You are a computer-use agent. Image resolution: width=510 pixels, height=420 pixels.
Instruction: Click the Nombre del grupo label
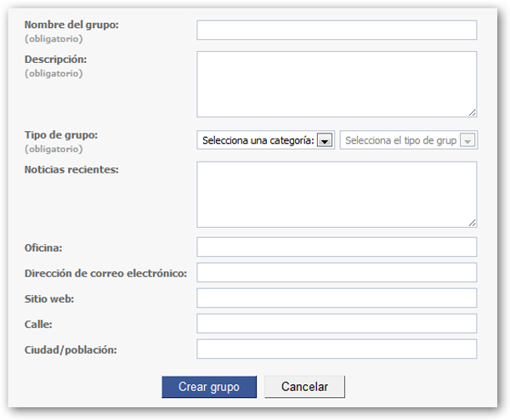click(71, 25)
